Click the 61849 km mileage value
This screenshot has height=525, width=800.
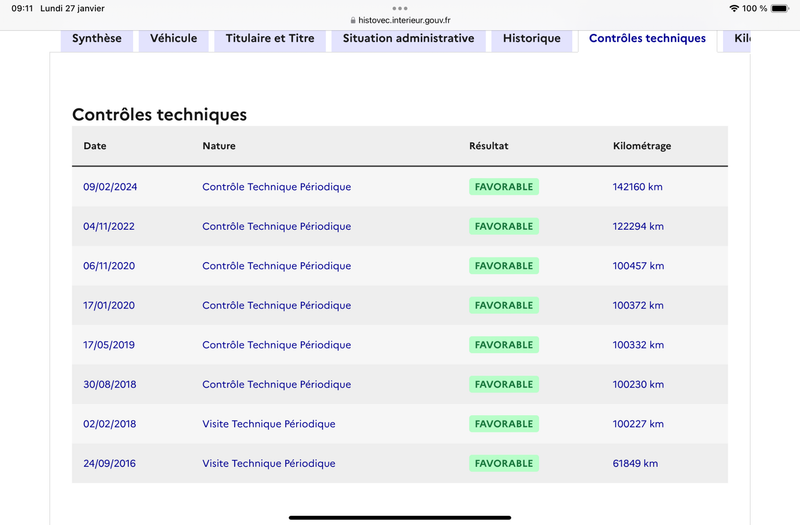click(x=635, y=463)
